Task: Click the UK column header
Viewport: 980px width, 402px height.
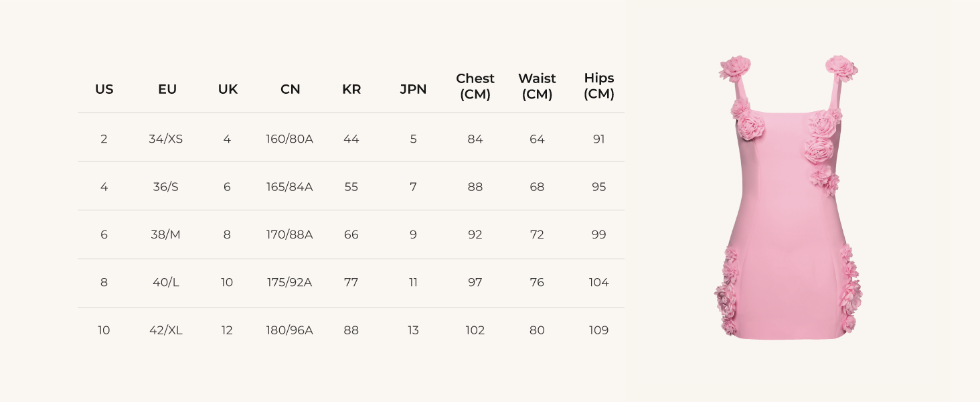Action: pyautogui.click(x=228, y=89)
